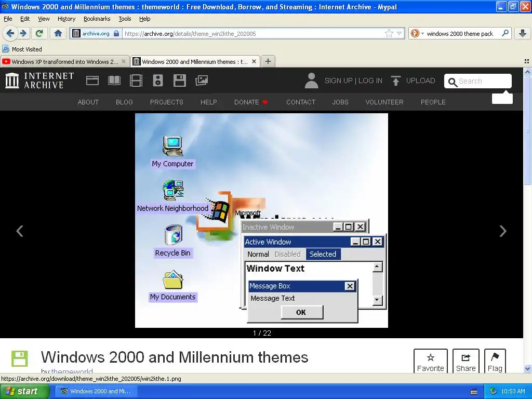The image size is (532, 399).
Task: Reload the page with the refresh icon
Action: pyautogui.click(x=39, y=33)
